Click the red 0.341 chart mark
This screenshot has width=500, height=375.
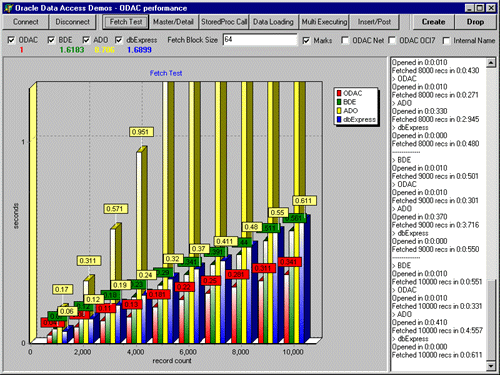[289, 262]
